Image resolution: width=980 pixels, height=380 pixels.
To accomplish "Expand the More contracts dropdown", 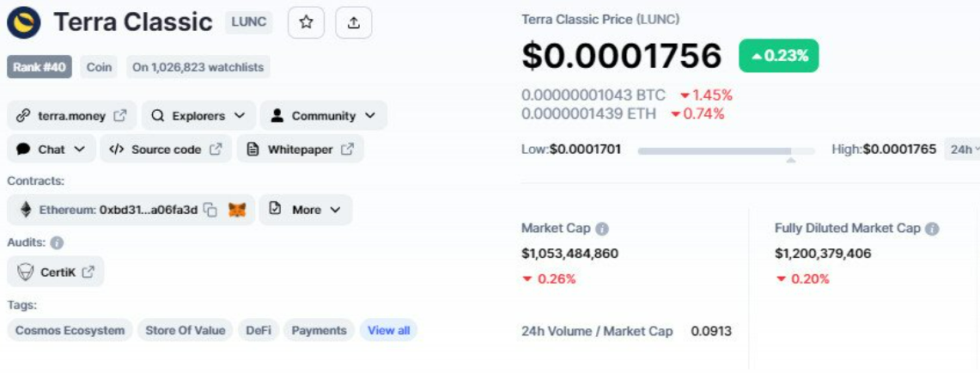I will click(306, 210).
